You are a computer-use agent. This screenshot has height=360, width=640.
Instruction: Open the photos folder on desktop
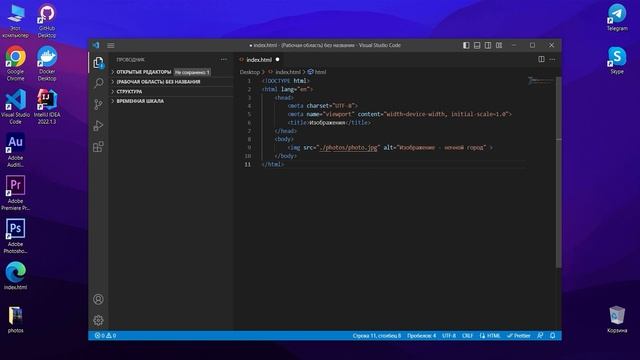point(16,320)
